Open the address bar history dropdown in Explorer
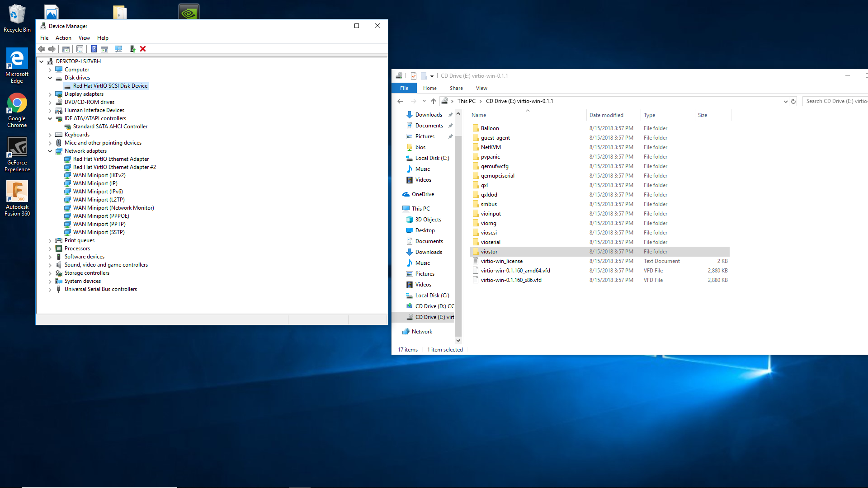868x488 pixels. point(785,101)
